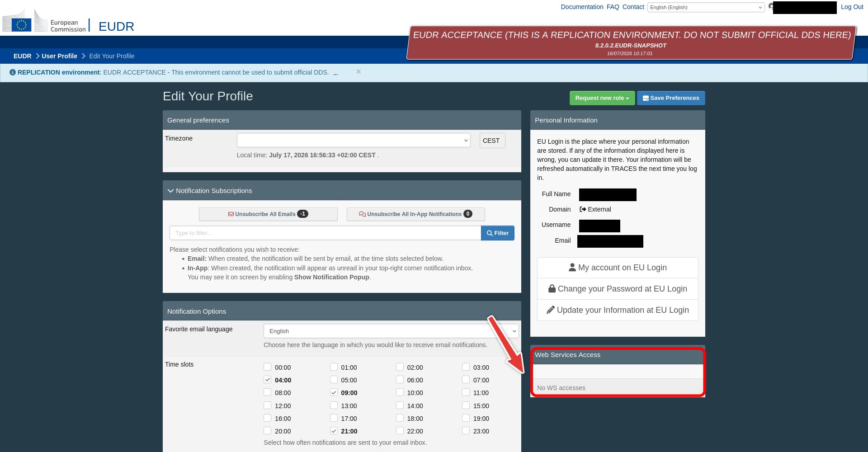The height and width of the screenshot is (452, 868).
Task: Click the Local time value text
Action: click(x=322, y=155)
